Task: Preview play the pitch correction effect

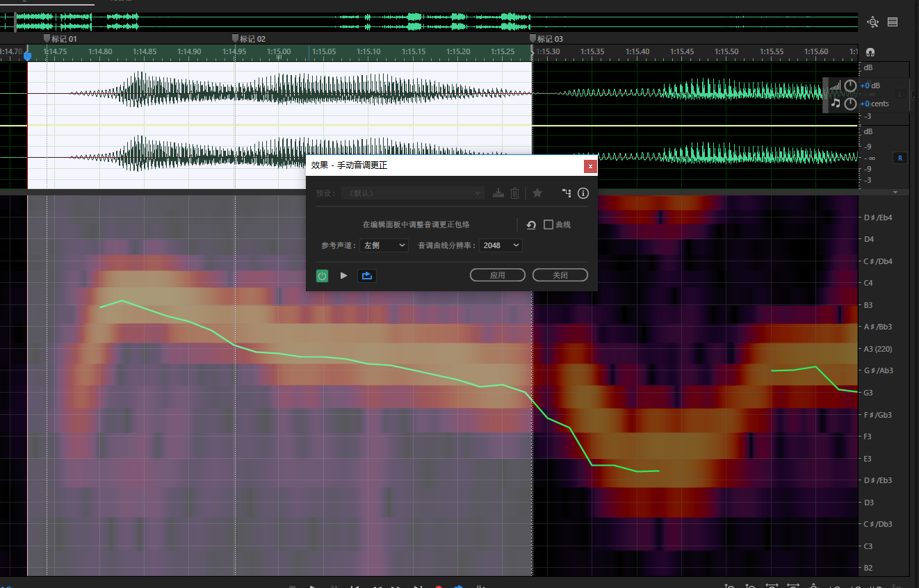Action: point(343,276)
